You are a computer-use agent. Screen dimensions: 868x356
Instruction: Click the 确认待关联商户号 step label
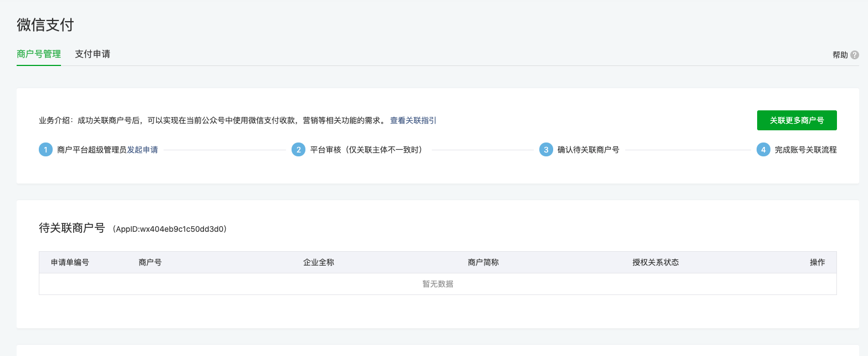pyautogui.click(x=588, y=150)
